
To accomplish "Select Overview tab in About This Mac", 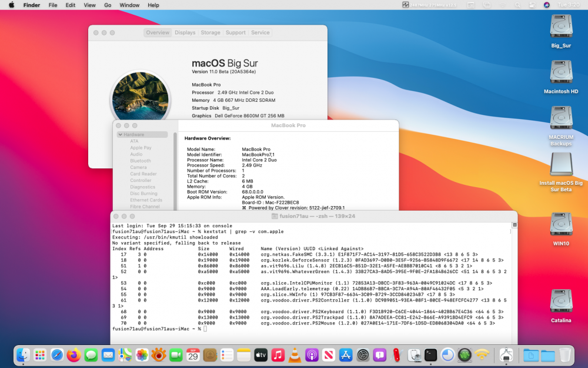I will (158, 32).
